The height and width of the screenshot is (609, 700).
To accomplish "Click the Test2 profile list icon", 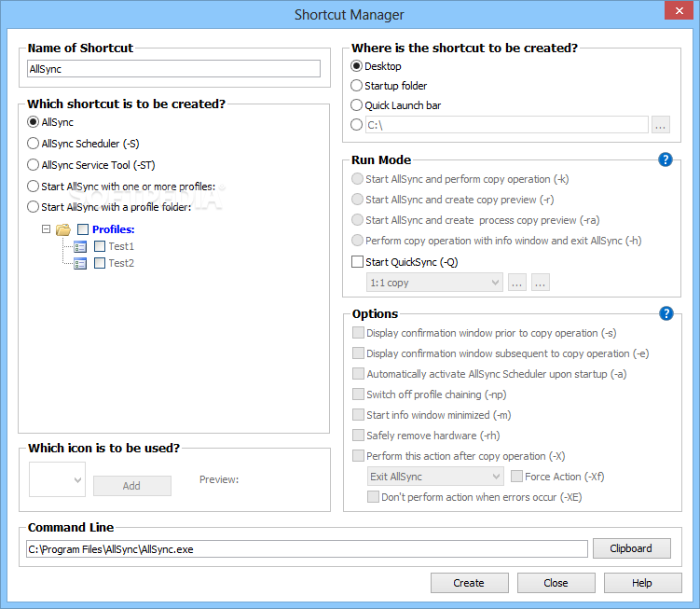I will tap(80, 264).
